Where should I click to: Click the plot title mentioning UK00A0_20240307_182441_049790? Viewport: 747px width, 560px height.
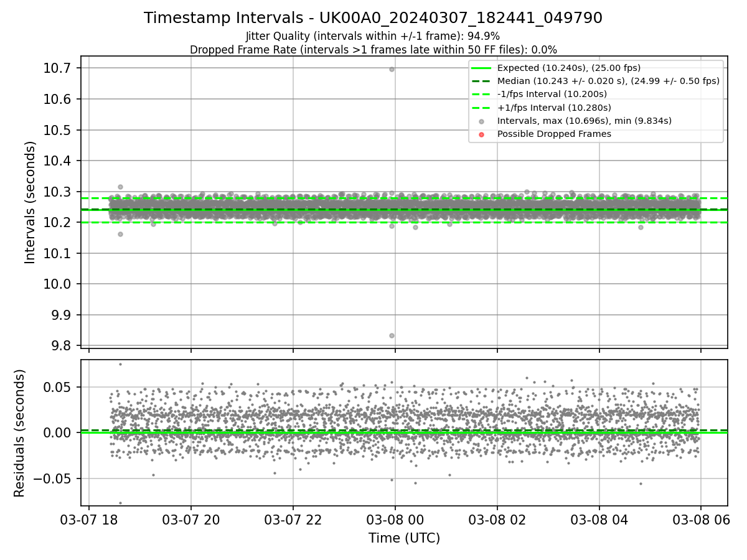[373, 18]
